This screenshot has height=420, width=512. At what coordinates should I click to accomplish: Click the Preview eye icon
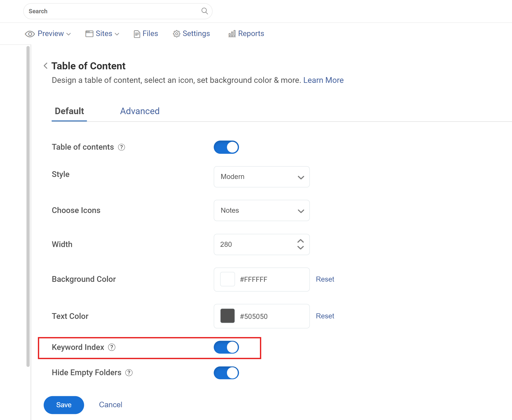[30, 34]
